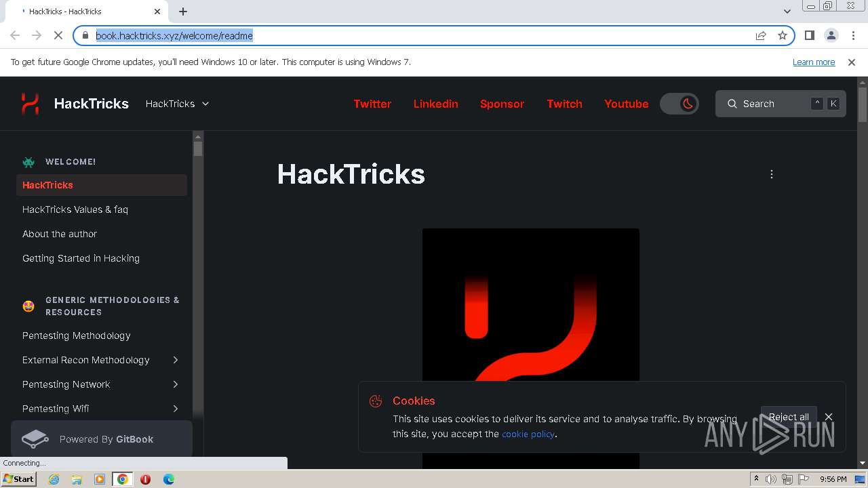The width and height of the screenshot is (868, 488).
Task: Expand Pentesting Network section
Action: point(175,384)
